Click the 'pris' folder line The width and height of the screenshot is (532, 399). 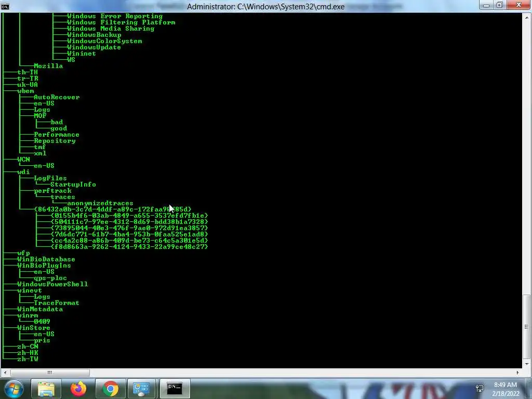pyautogui.click(x=42, y=340)
